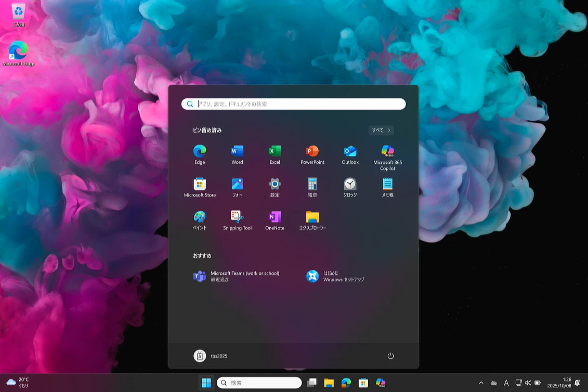Show all apps with すべて button

pyautogui.click(x=381, y=130)
